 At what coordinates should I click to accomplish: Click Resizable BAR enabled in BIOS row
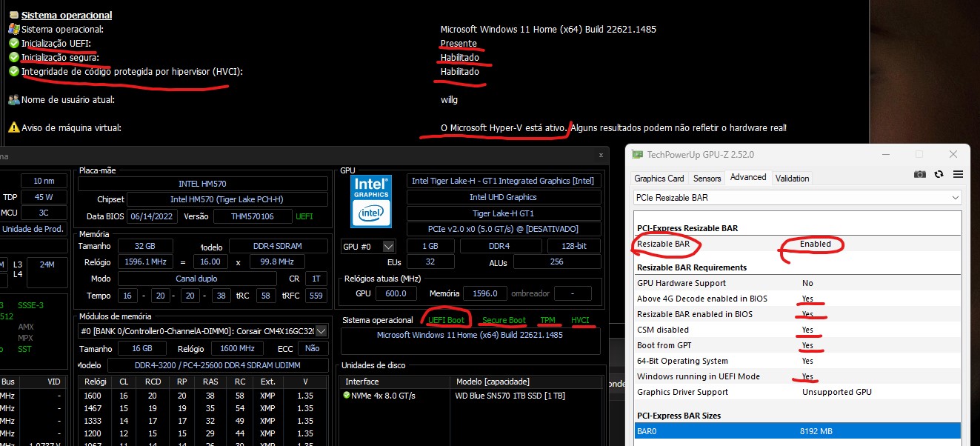[798, 314]
